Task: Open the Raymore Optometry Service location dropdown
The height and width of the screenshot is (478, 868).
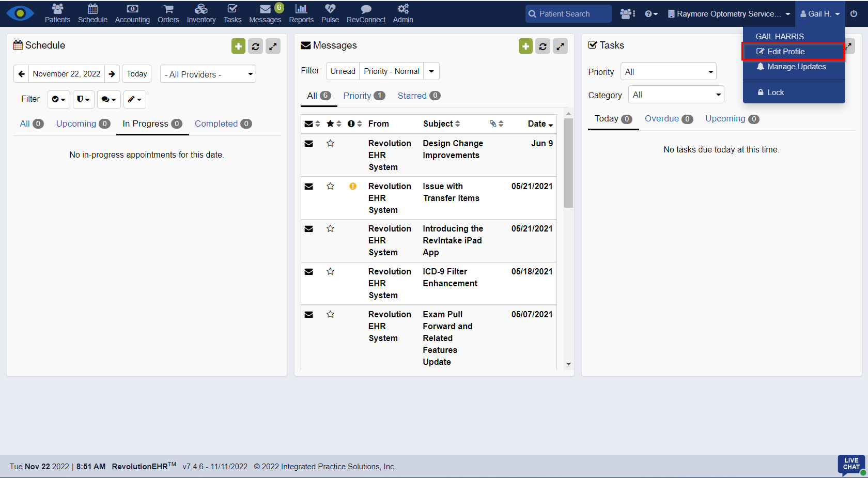Action: pyautogui.click(x=729, y=14)
